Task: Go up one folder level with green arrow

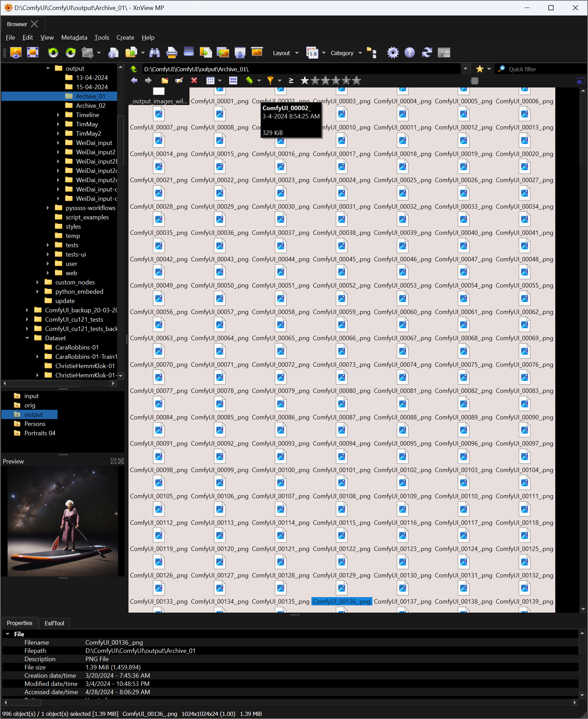Action: click(134, 69)
